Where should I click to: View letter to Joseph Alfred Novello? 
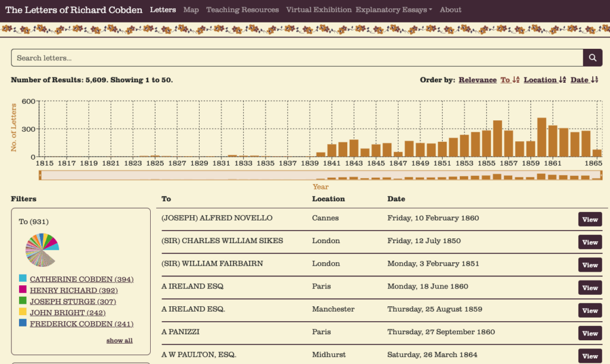[x=590, y=219]
